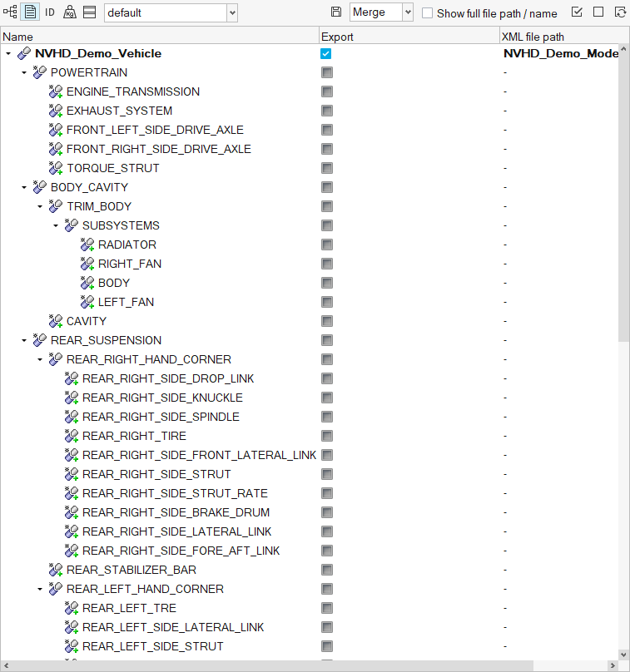Select the REAR_STABILIZER_BAR tree item
The height and width of the screenshot is (672, 630).
click(x=131, y=570)
